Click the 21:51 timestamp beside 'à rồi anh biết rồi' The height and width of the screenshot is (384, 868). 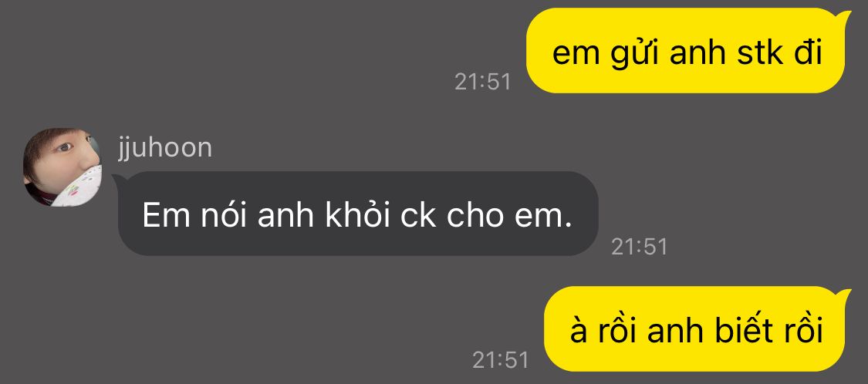(501, 360)
